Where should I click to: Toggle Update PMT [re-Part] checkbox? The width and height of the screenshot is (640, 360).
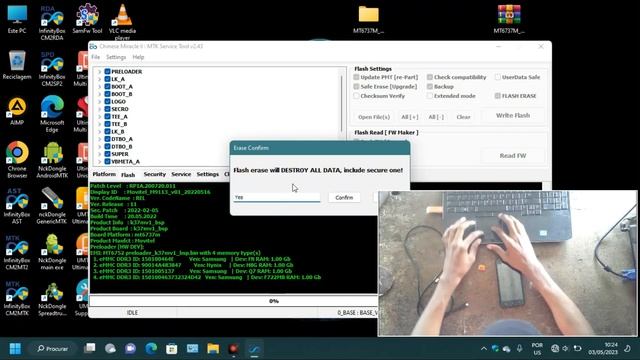(356, 77)
